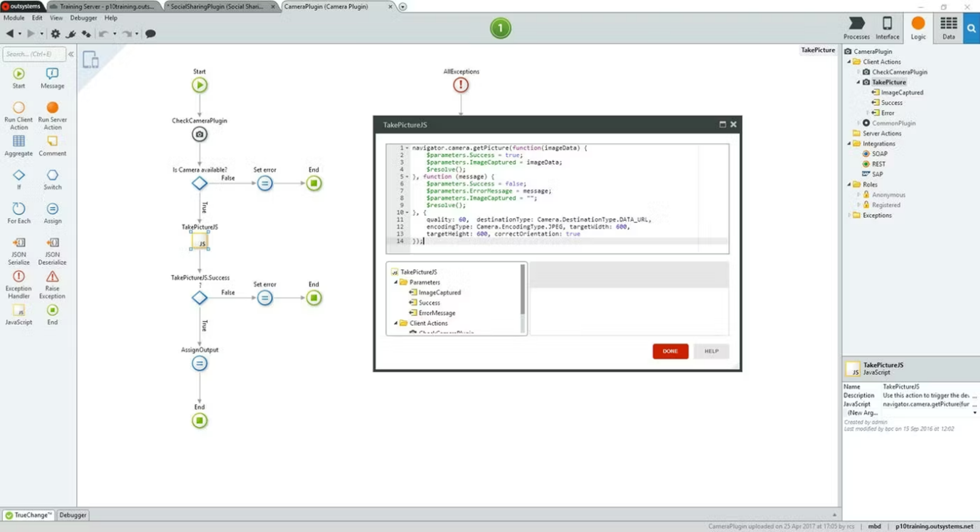Open module search with the magnifier icon
This screenshot has height=532, width=980.
pyautogui.click(x=971, y=28)
